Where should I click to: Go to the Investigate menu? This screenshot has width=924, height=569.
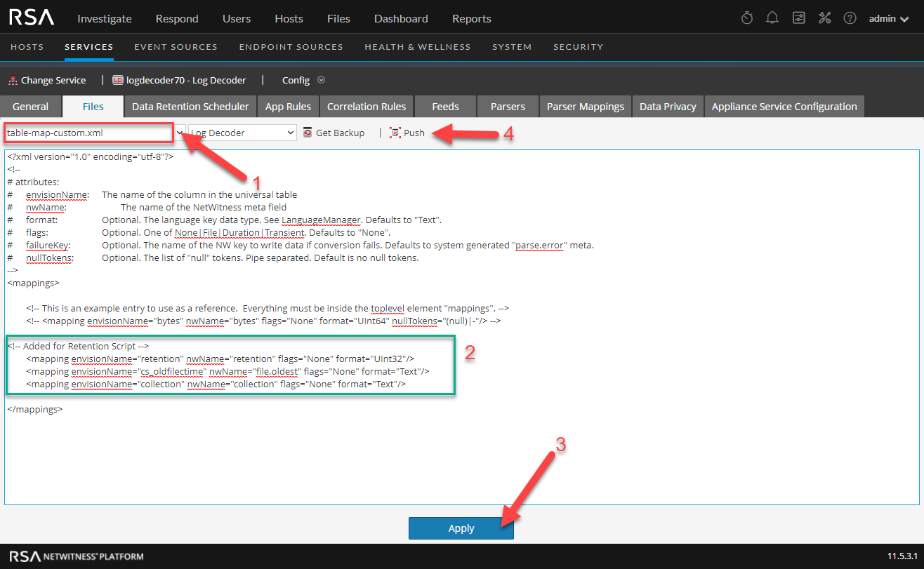point(104,18)
